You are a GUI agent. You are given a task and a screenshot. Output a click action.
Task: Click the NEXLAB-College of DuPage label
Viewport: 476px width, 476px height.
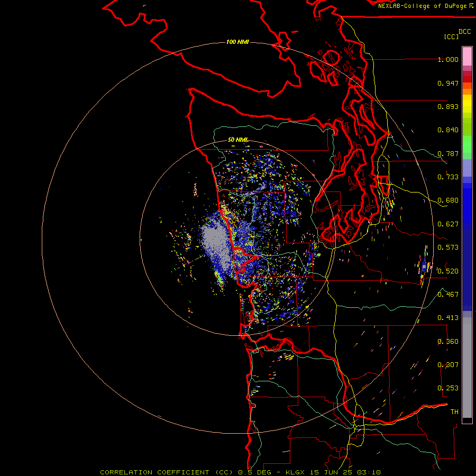click(x=423, y=6)
